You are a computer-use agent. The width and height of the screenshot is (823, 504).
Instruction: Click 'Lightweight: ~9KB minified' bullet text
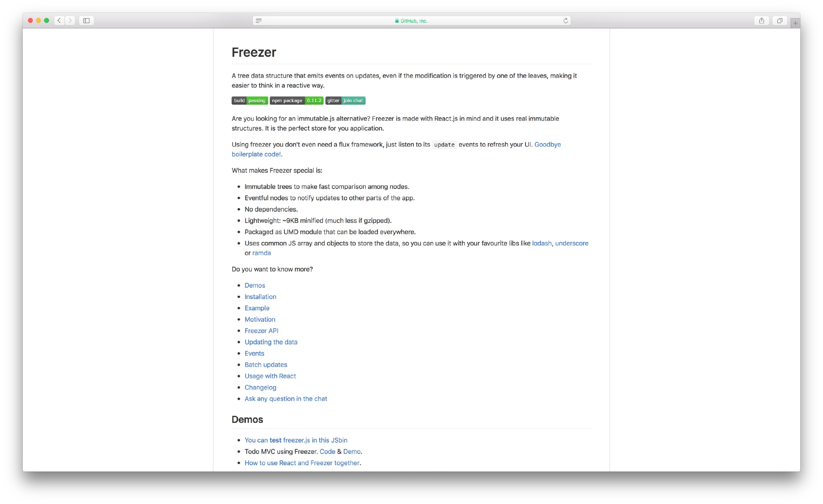[318, 221]
